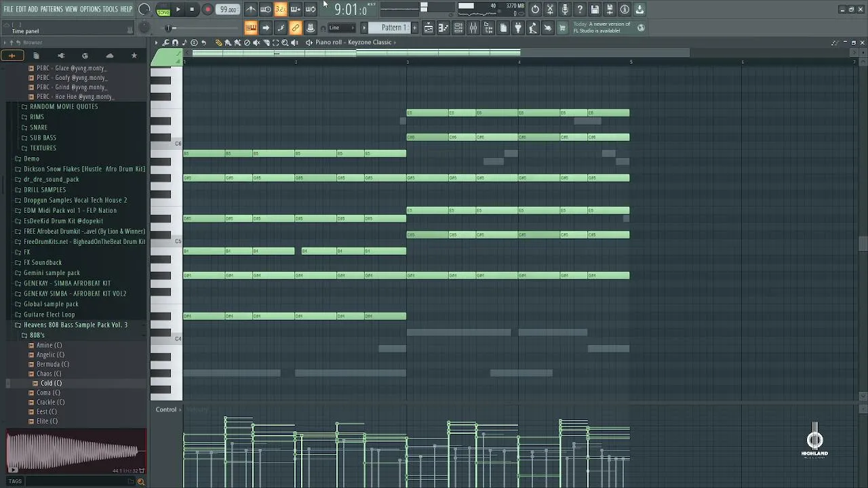
Task: Toggle the Pat/Song mode switch
Action: (x=163, y=9)
